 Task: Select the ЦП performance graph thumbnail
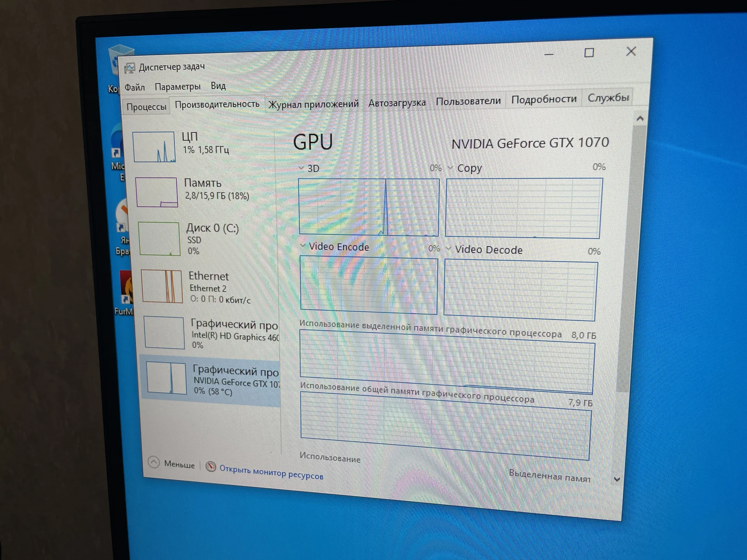pyautogui.click(x=154, y=147)
